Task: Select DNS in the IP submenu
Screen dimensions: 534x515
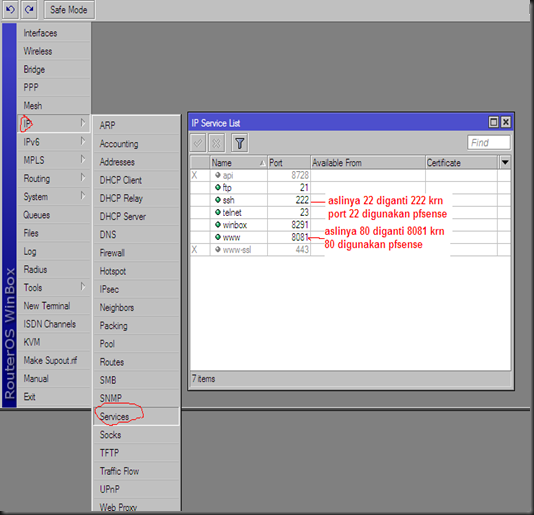Action: click(x=136, y=235)
